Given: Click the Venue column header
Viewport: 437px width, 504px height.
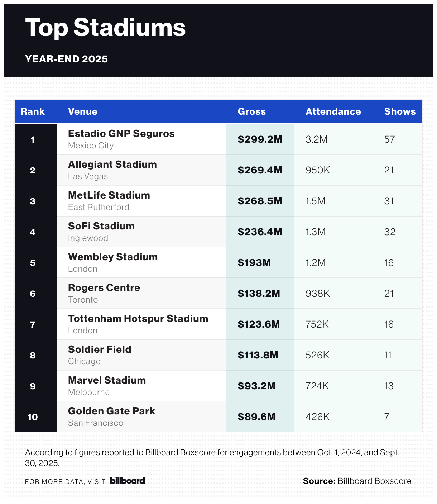Looking at the screenshot, I should coord(83,111).
